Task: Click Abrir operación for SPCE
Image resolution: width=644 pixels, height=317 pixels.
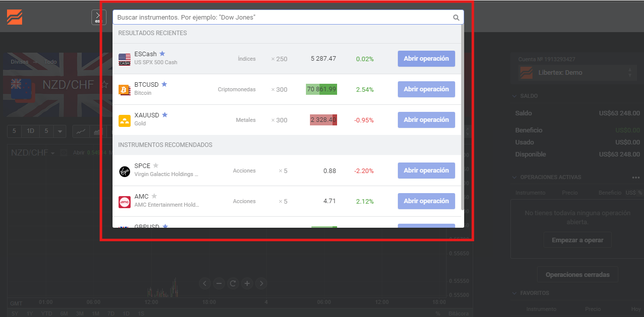Action: [426, 171]
